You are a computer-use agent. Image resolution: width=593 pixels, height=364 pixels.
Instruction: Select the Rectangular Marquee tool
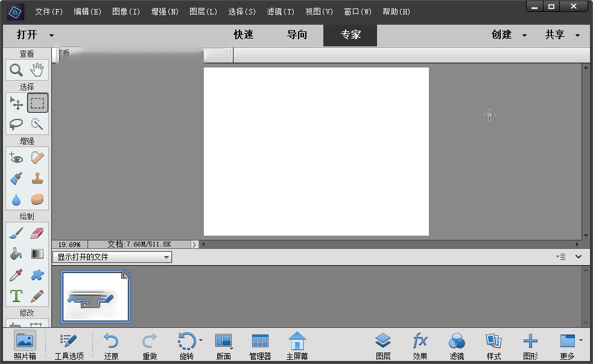pyautogui.click(x=37, y=103)
